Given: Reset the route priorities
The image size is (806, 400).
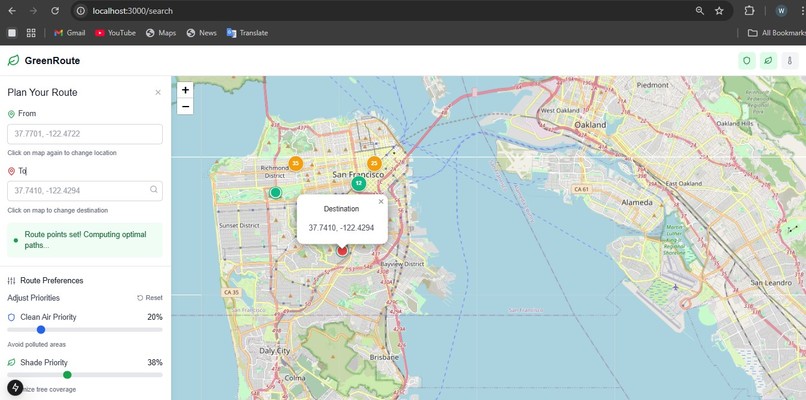Looking at the screenshot, I should tap(150, 298).
